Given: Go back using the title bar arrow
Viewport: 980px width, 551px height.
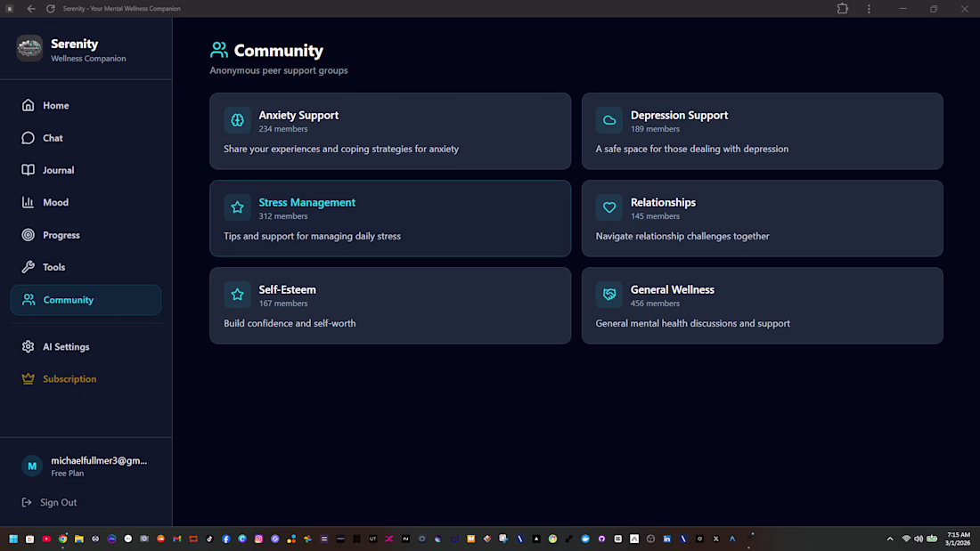Looking at the screenshot, I should click(x=31, y=9).
